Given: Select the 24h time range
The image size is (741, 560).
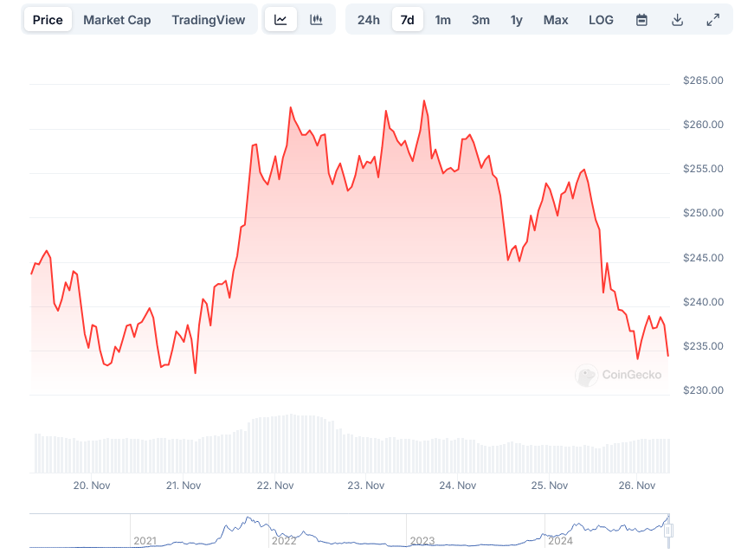Looking at the screenshot, I should 369,20.
